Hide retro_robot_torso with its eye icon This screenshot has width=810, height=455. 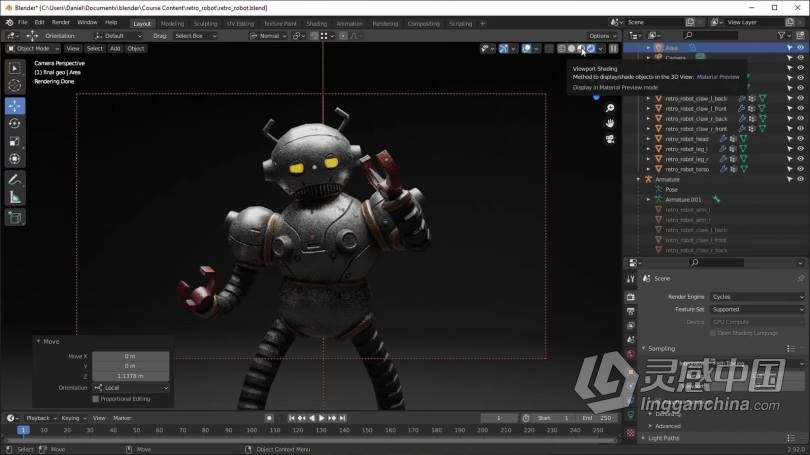pyautogui.click(x=800, y=169)
